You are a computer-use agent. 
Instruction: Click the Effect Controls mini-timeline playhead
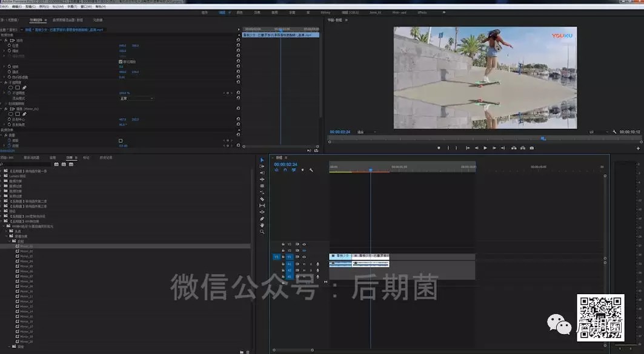281,30
